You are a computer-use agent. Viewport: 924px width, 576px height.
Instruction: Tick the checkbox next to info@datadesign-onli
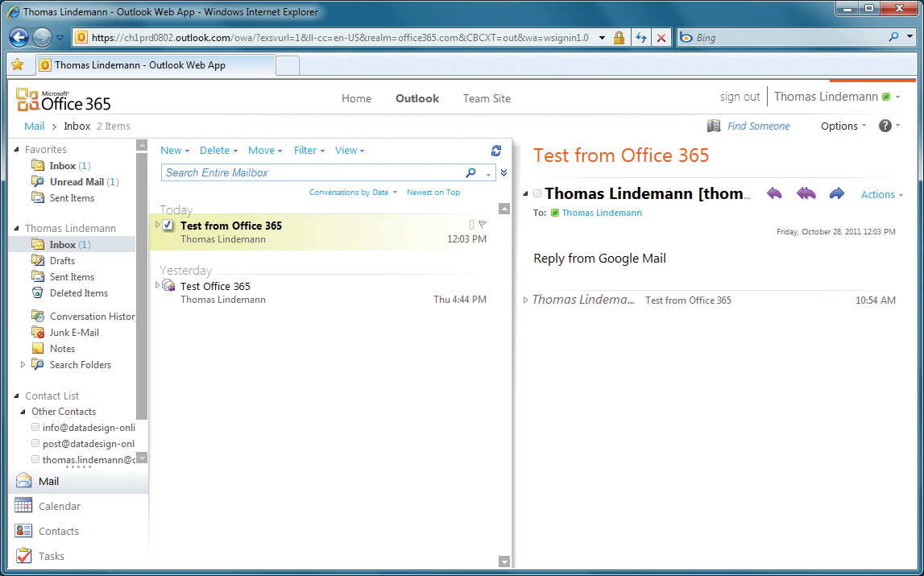pos(35,427)
